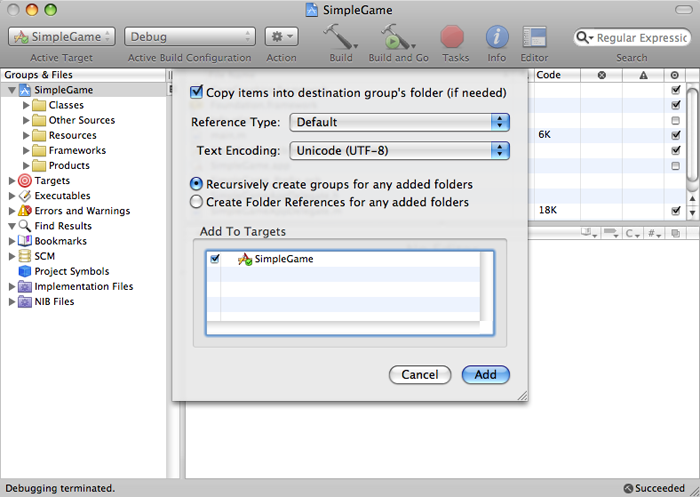Click the search magnifier options icon

pos(584,38)
